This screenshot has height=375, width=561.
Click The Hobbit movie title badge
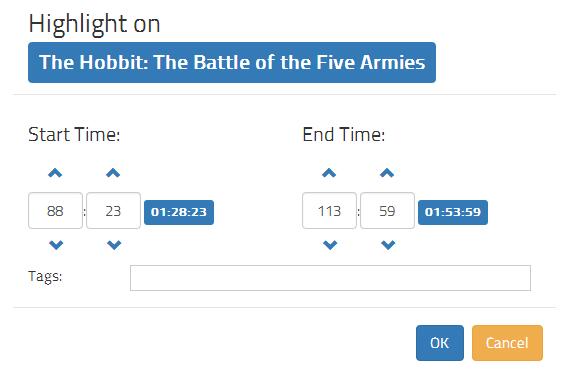click(x=232, y=62)
